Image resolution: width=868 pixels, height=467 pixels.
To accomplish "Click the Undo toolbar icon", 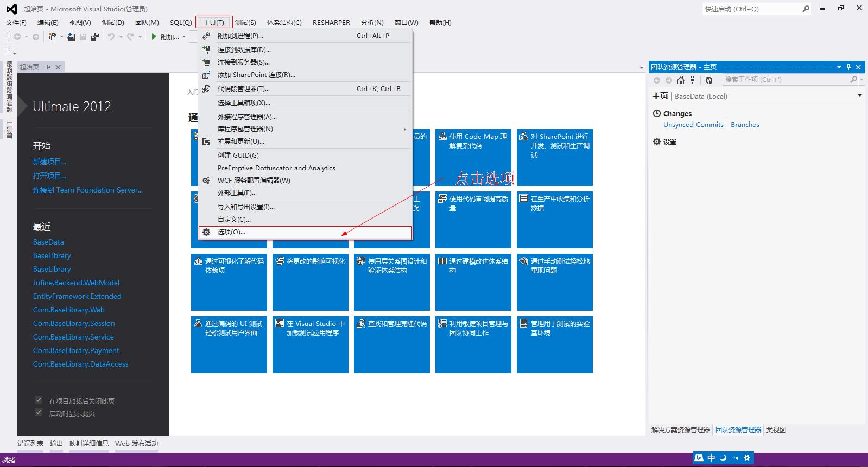I will 111,36.
